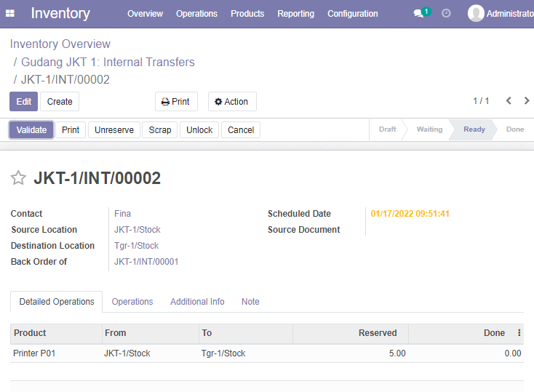Unlock the transfer
This screenshot has width=534, height=392.
tap(199, 129)
